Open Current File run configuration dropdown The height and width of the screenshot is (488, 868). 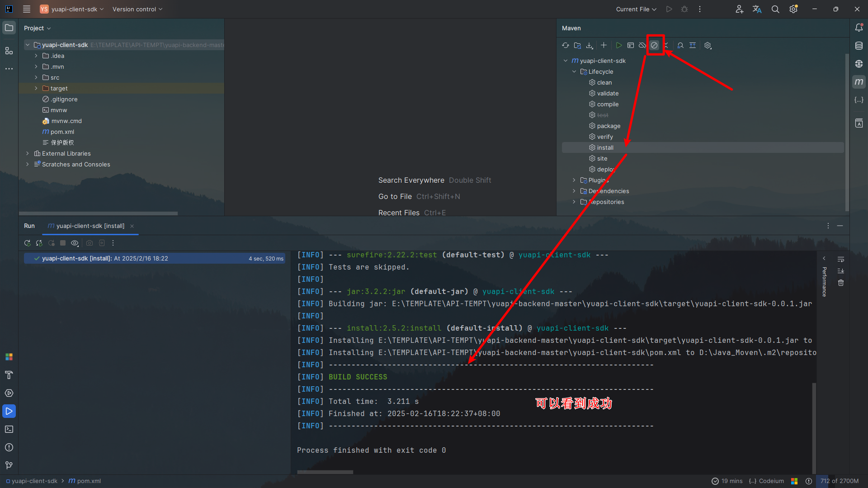pos(636,9)
